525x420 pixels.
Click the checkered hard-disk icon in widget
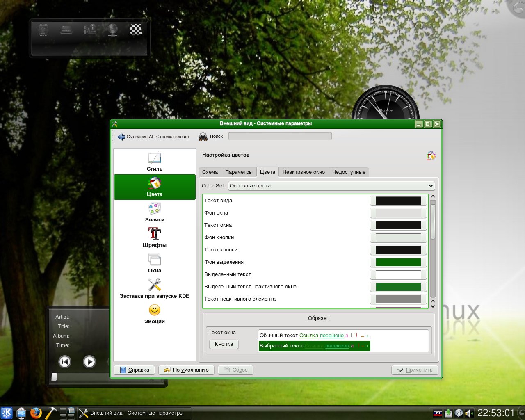(x=136, y=30)
